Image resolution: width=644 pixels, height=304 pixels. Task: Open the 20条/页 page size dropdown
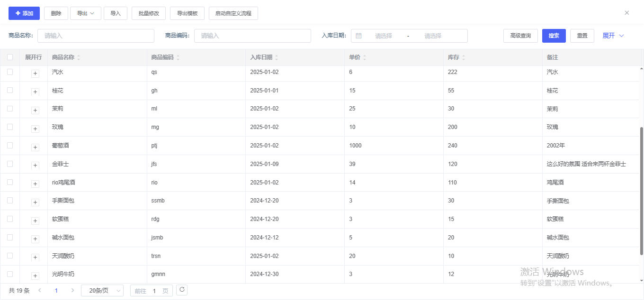[x=102, y=291]
